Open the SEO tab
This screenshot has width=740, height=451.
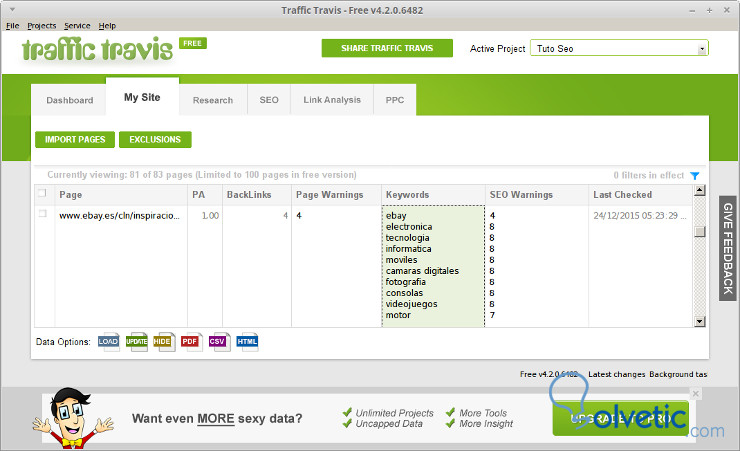269,100
